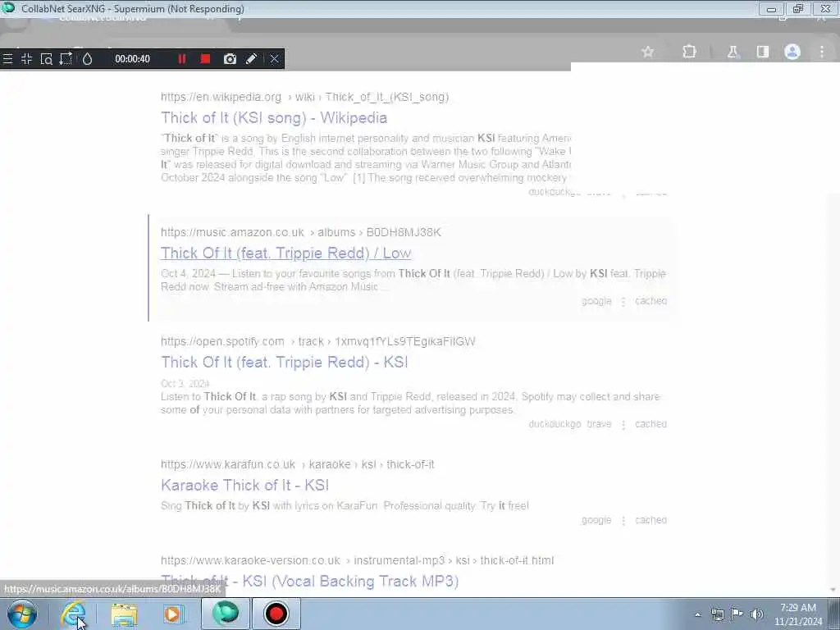This screenshot has height=630, width=840.
Task: Bookmark this page with the star icon
Action: [648, 52]
